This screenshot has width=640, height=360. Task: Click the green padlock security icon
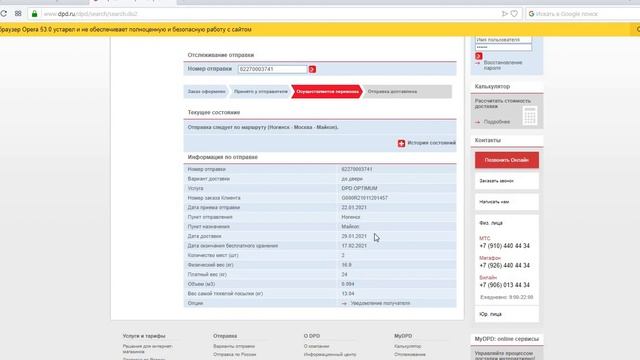34,13
